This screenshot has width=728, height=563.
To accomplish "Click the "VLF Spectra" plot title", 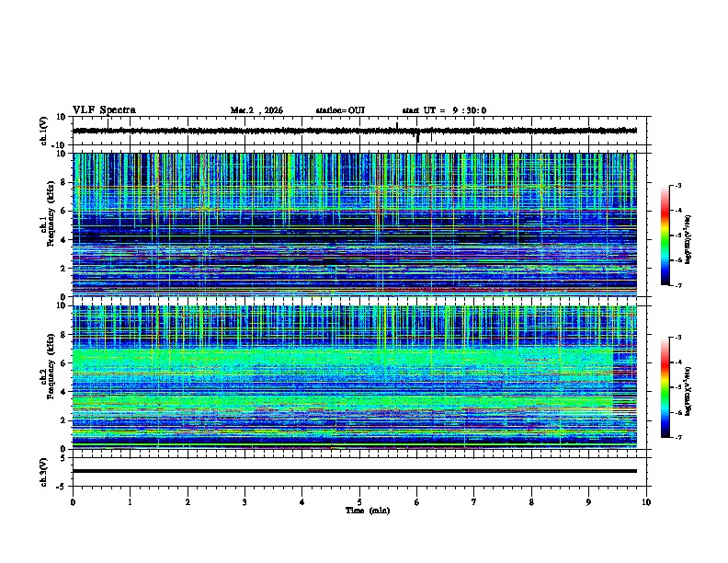I will (x=104, y=110).
